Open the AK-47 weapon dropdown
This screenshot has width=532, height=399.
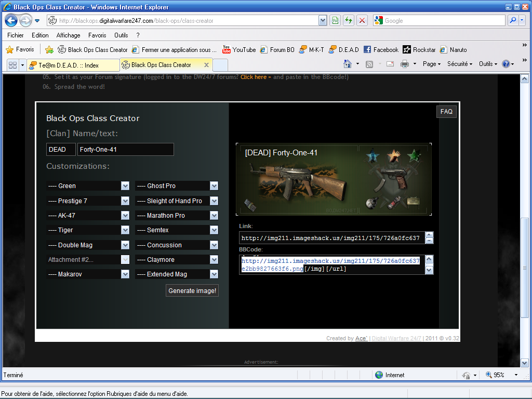click(x=88, y=216)
